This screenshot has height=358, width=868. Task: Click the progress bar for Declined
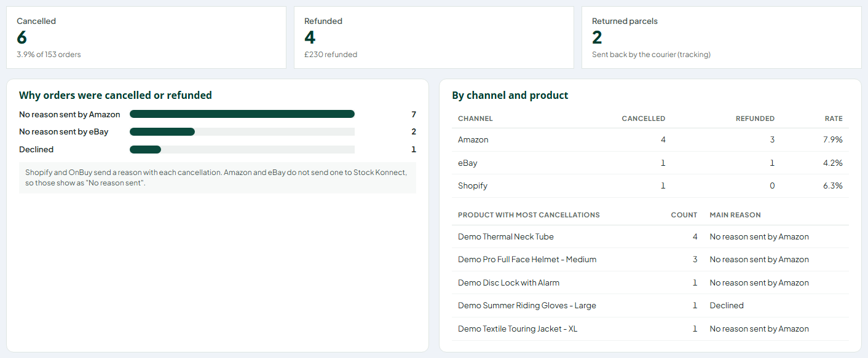click(x=242, y=149)
